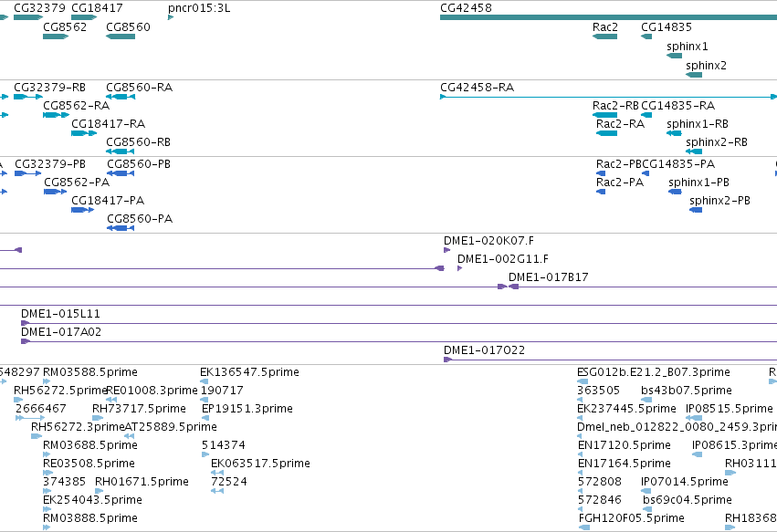
Task: Select clone end DME1-002G11.F
Action: pos(460,268)
